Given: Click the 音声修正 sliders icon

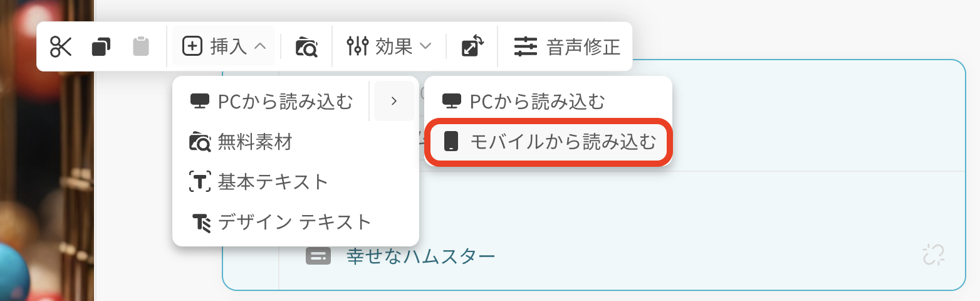Looking at the screenshot, I should pos(526,46).
